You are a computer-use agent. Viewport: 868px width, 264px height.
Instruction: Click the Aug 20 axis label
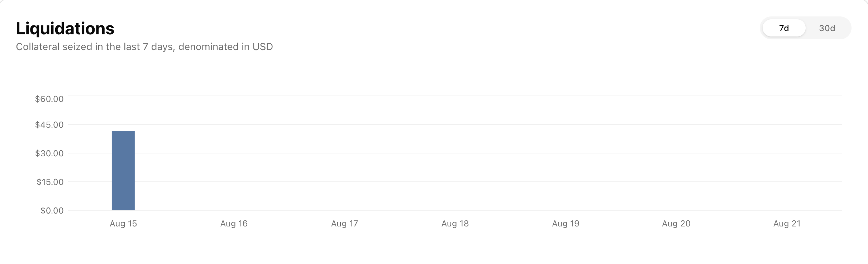[676, 224]
